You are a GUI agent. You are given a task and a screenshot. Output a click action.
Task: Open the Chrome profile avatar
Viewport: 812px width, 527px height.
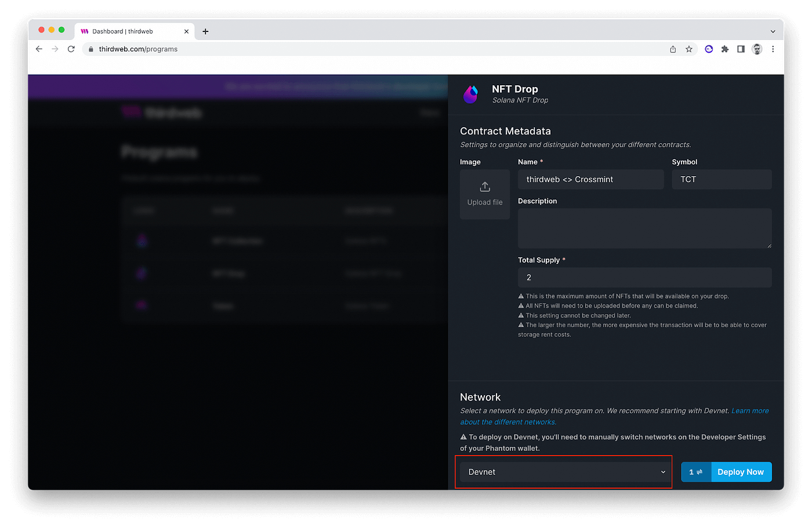click(757, 49)
